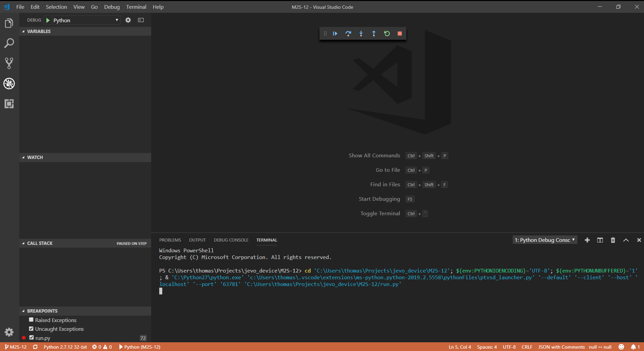Select the Python 2.7.12 32-bit interpreter

tap(65, 347)
